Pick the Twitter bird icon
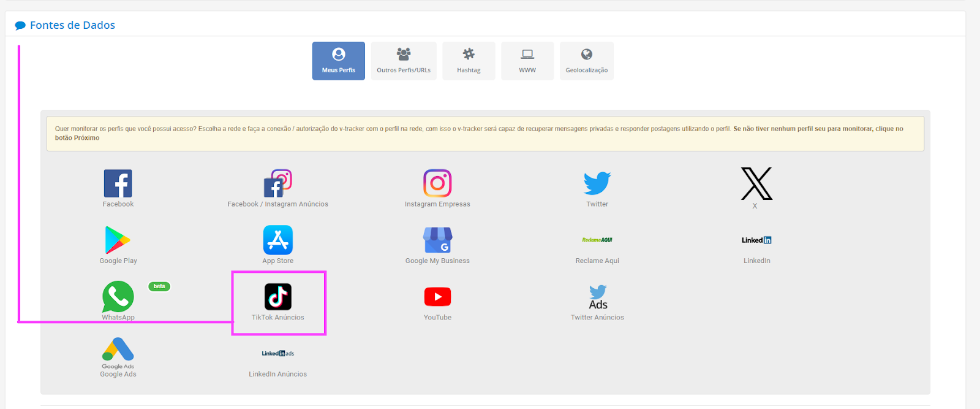The image size is (980, 409). 597,183
